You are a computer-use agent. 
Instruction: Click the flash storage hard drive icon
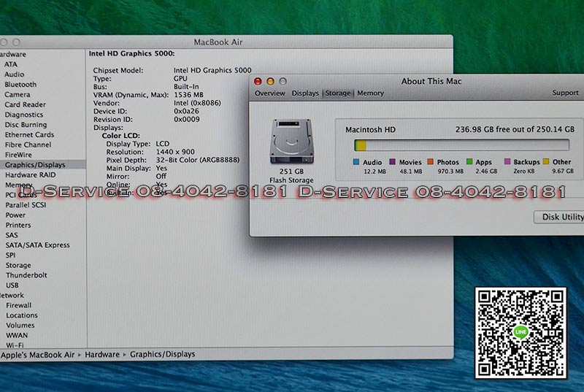(291, 142)
